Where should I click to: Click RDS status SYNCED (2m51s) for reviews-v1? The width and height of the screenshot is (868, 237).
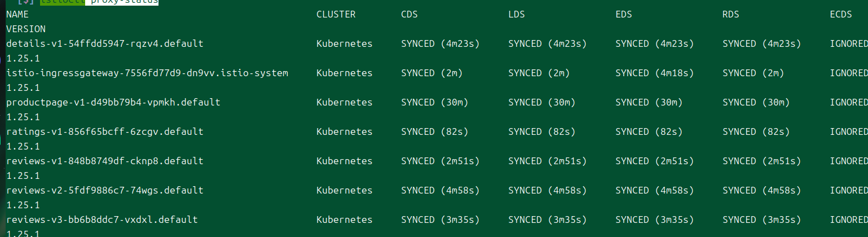tap(762, 161)
